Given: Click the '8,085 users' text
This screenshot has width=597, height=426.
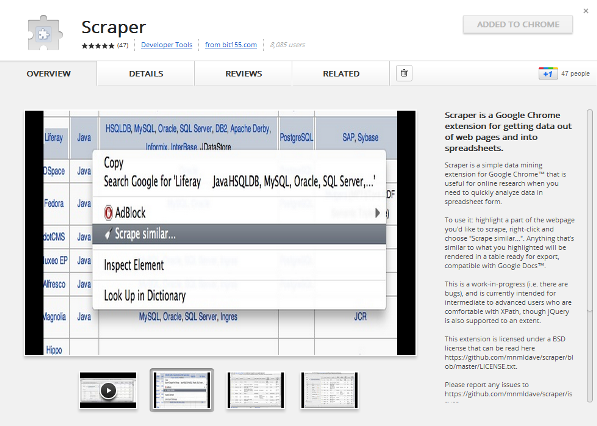Looking at the screenshot, I should pyautogui.click(x=287, y=45).
